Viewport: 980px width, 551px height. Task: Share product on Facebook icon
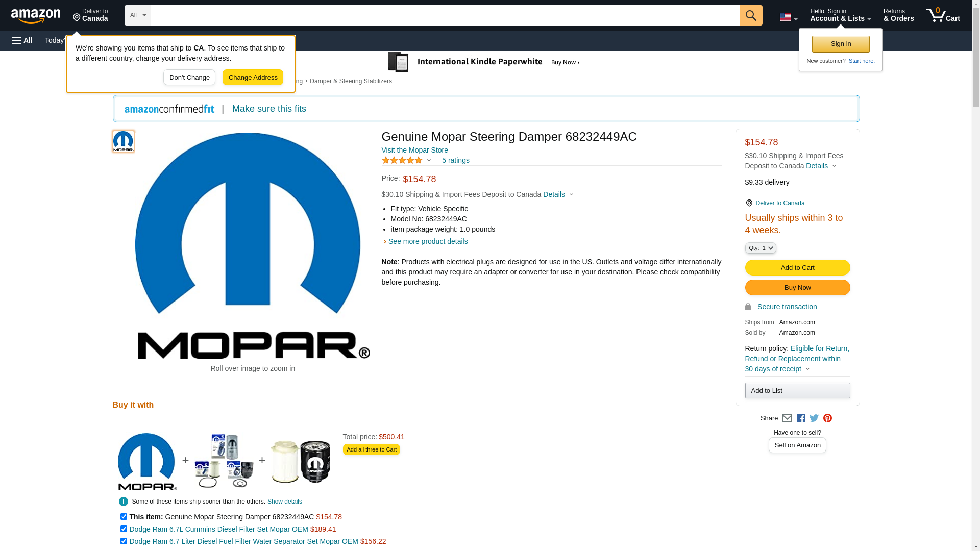801,418
